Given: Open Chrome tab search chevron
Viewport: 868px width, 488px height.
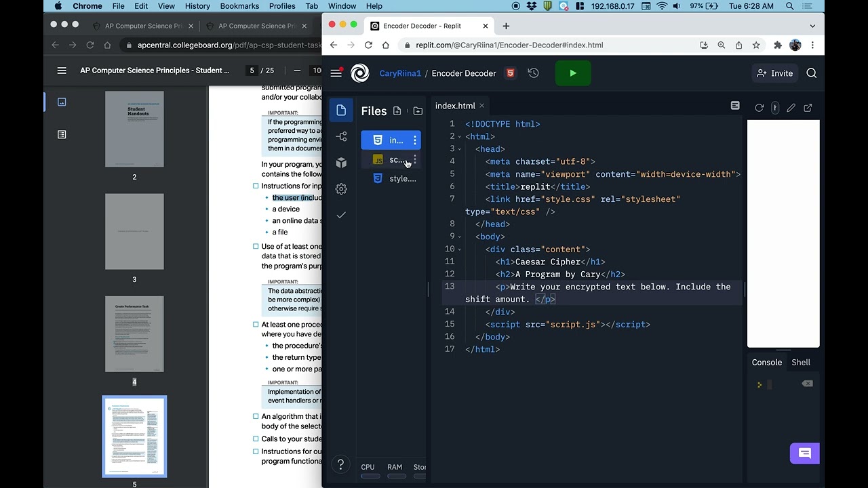Looking at the screenshot, I should coord(812,26).
